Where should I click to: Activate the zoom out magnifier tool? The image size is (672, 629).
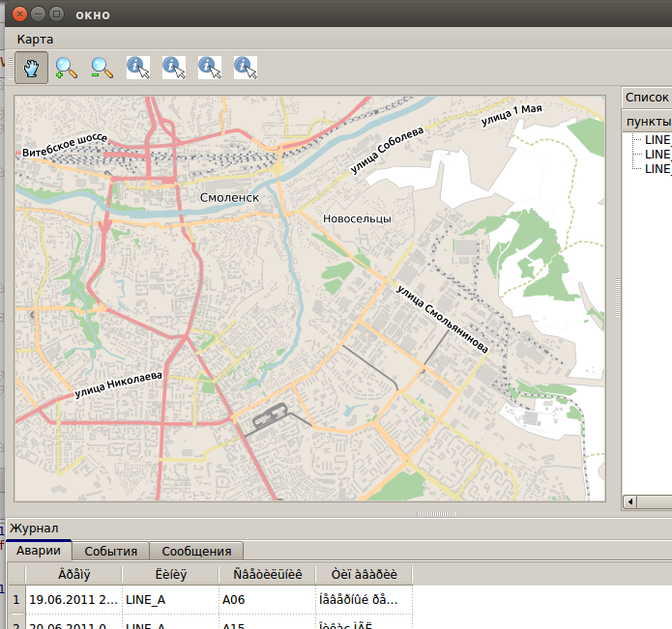[102, 68]
